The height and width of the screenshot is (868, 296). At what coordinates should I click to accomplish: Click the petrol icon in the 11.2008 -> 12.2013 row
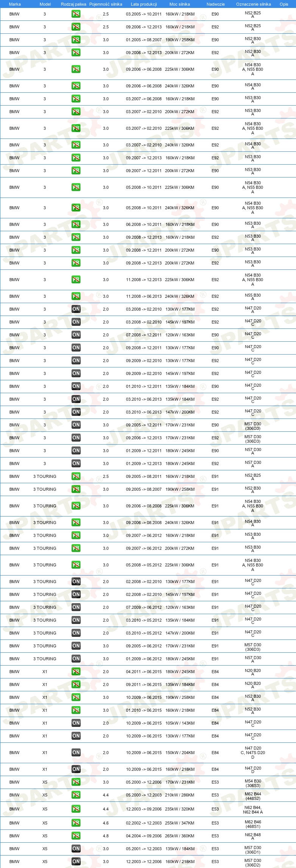pos(76,280)
